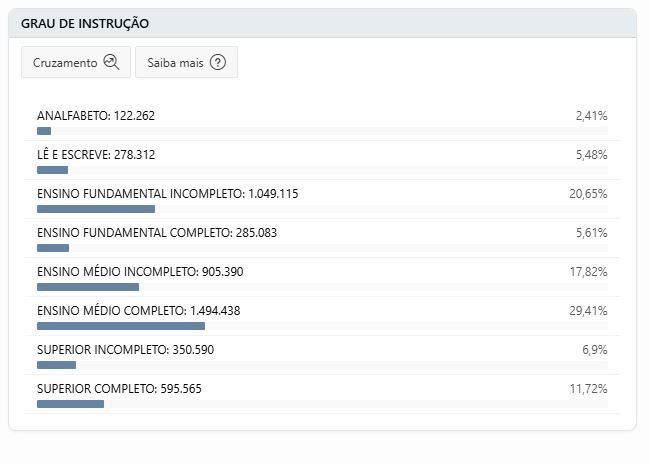
Task: Select the LÊ E ESCREVE: 278.312 label
Action: click(x=96, y=155)
